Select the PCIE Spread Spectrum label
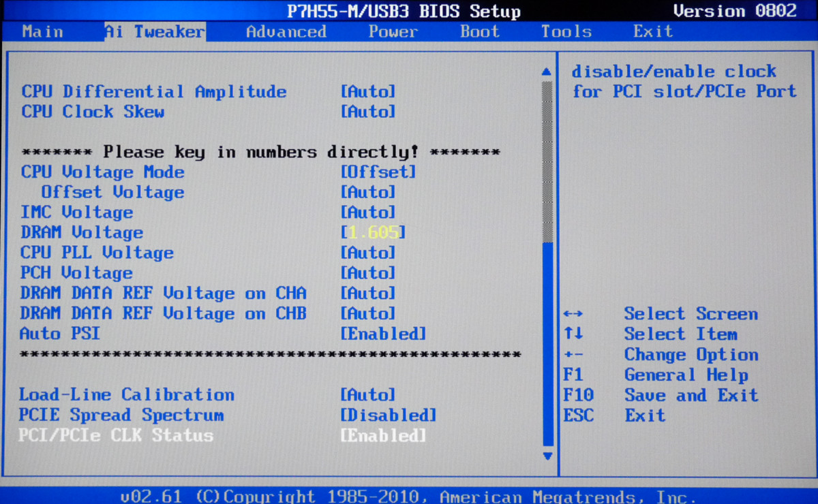This screenshot has width=818, height=504. tap(121, 415)
